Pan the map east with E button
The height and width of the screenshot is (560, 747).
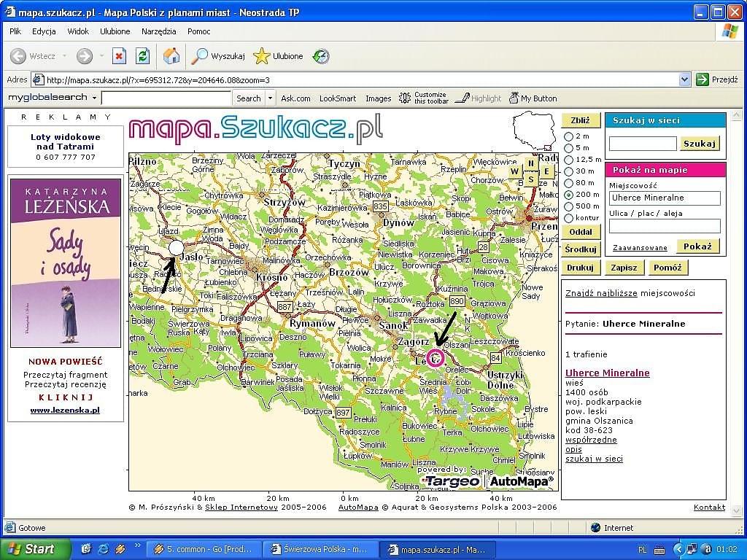[547, 171]
